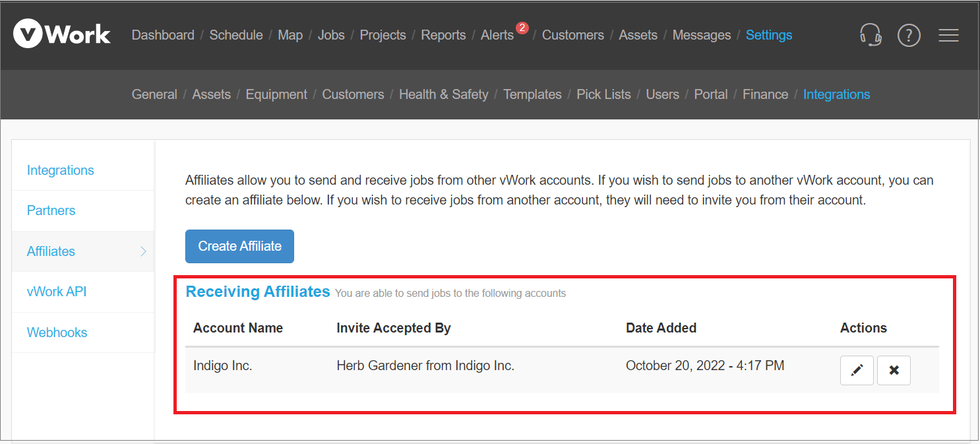
Task: View Alerts in the top navigation
Action: tap(497, 35)
